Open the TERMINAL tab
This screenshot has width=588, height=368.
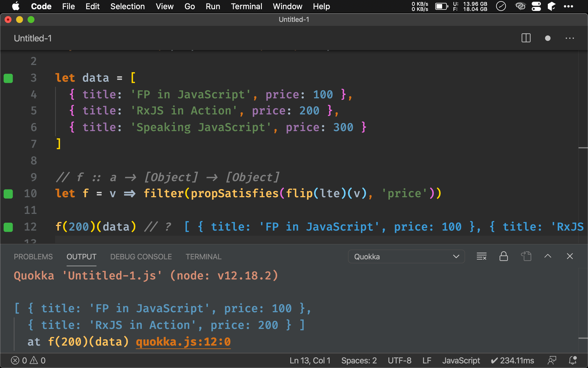[x=204, y=257]
